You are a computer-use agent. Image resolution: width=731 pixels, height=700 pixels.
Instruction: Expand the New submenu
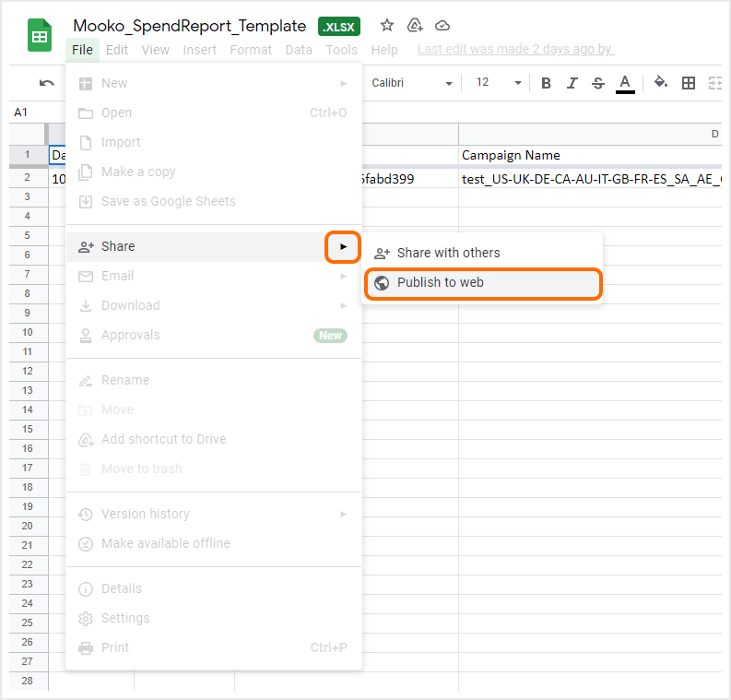(214, 84)
